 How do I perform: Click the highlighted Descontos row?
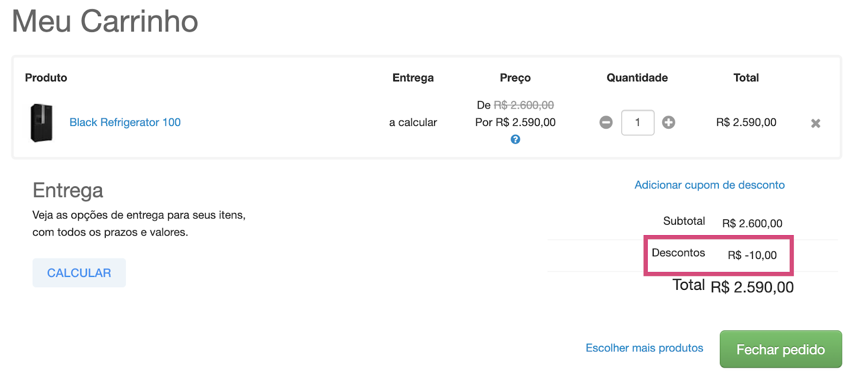718,255
